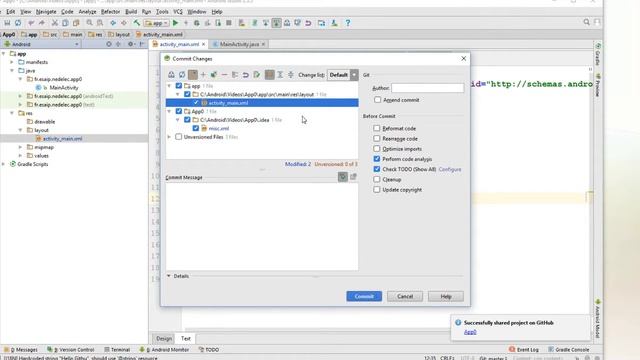This screenshot has width=640, height=360.
Task: Check Unversioned Files checkbox
Action: [178, 137]
